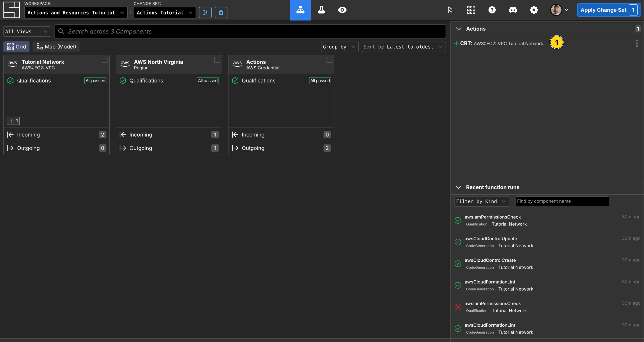
Task: Open All passed badge on AWS North Virginia
Action: point(208,81)
